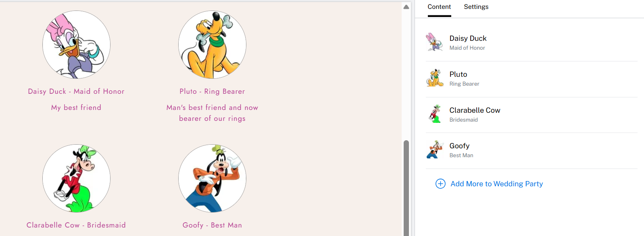Select Daisy Duck small avatar in content list
This screenshot has width=644, height=236.
435,42
